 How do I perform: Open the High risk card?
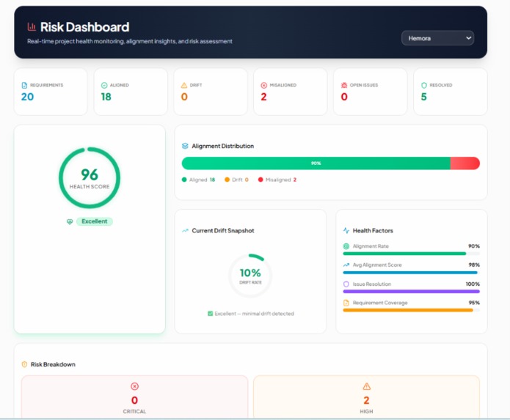(x=367, y=397)
